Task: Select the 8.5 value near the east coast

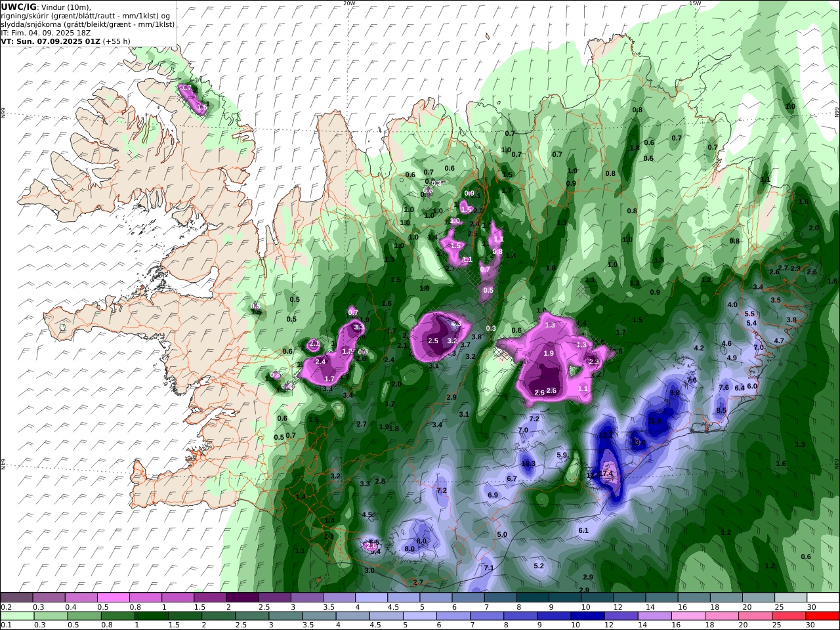Action: pyautogui.click(x=721, y=411)
